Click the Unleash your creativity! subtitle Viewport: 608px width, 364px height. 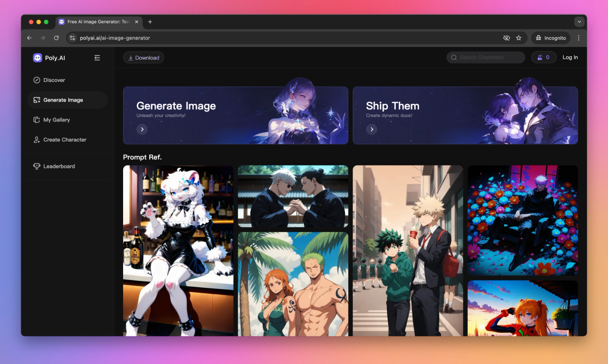pos(161,115)
